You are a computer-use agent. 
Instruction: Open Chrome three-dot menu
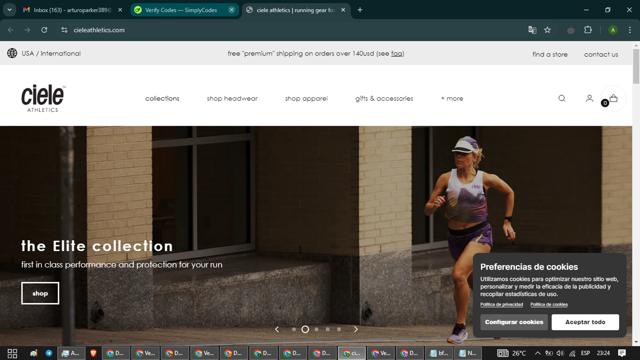tap(630, 30)
